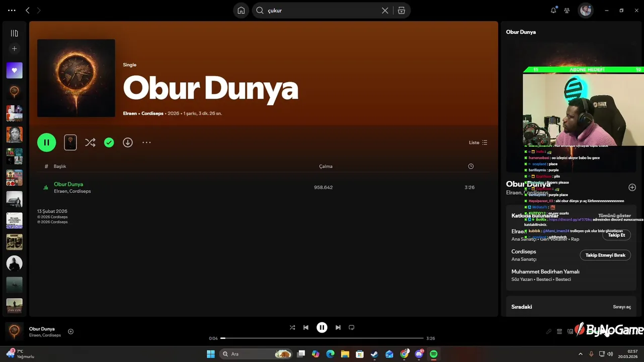This screenshot has width=644, height=362.
Task: Click the Çalma column header
Action: (326, 166)
